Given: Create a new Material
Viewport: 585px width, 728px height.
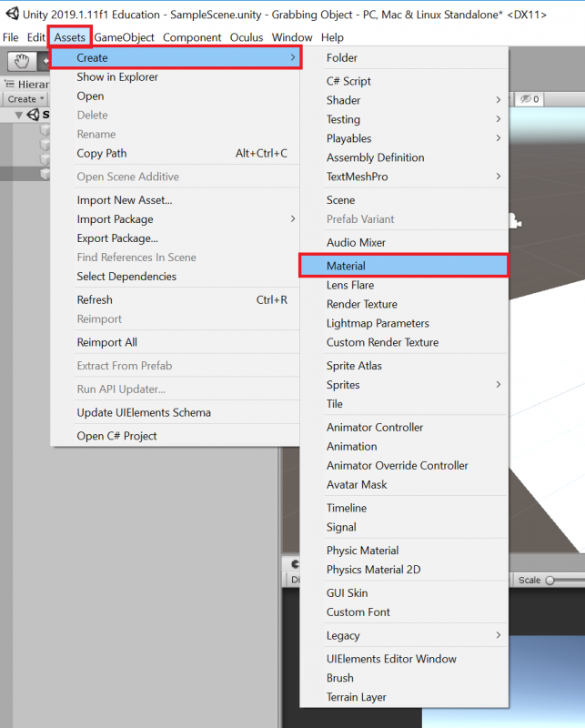Looking at the screenshot, I should [x=404, y=266].
